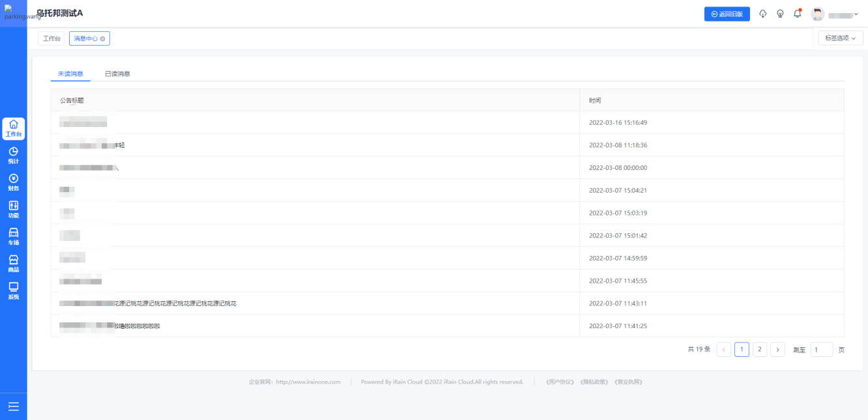Screen dimensions: 868x420
Task: Open the 《营业执照》 link in footer
Action: point(629,382)
